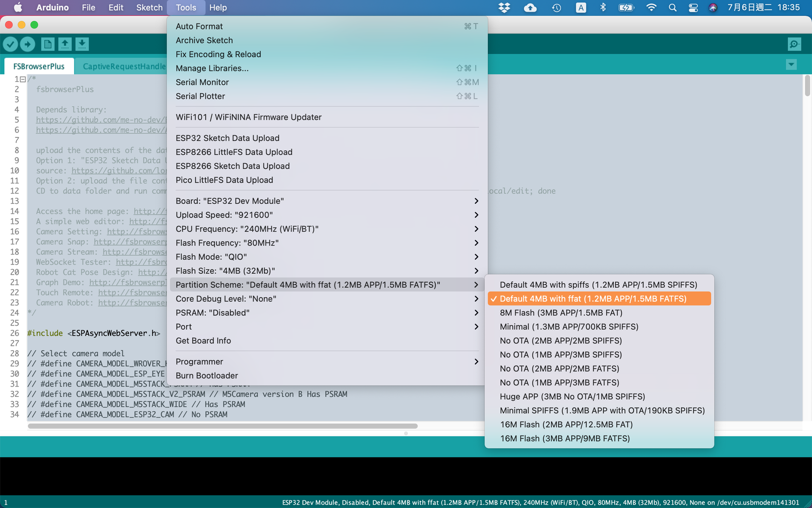The image size is (812, 508).
Task: Run ESP8266 LittleFS Data Upload
Action: tap(327, 152)
